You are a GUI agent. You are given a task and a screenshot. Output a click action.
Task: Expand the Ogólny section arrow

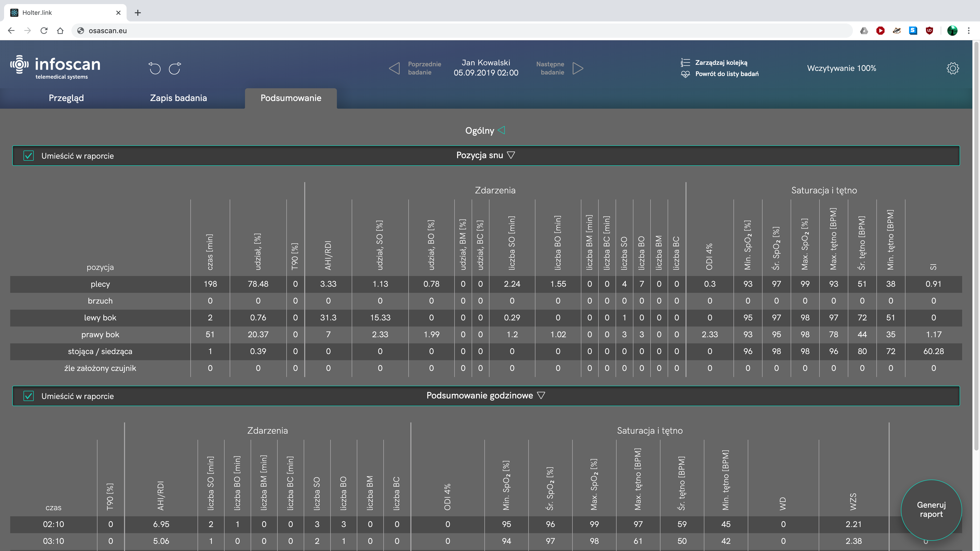[501, 130]
